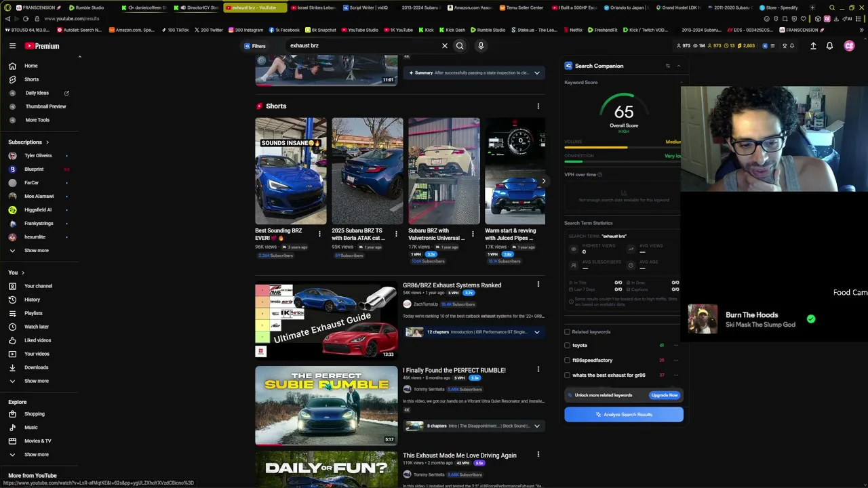Tick the Related keywords select-all checkbox
Viewport: 868px width, 488px height.
pyautogui.click(x=568, y=332)
